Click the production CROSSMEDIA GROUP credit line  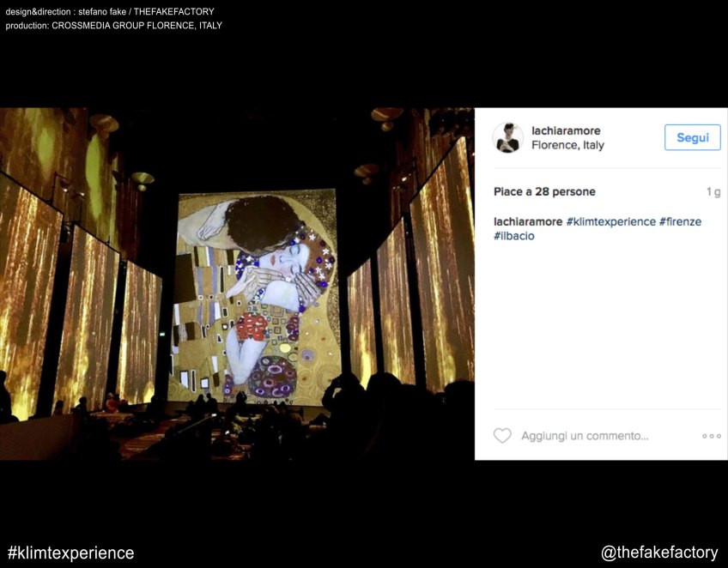(x=113, y=26)
